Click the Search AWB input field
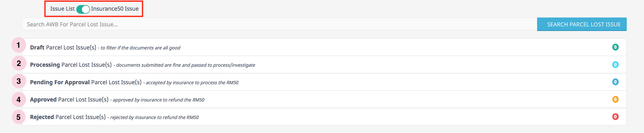The width and height of the screenshot is (644, 133). (279, 24)
